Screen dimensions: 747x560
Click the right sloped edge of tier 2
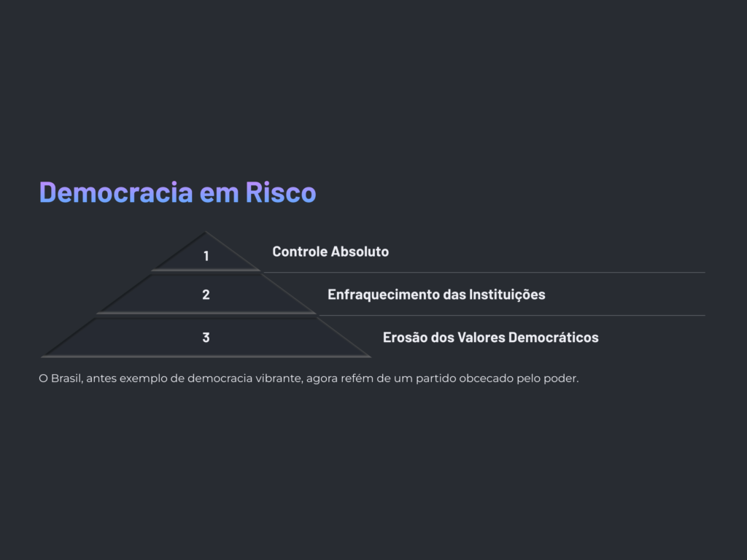289,294
